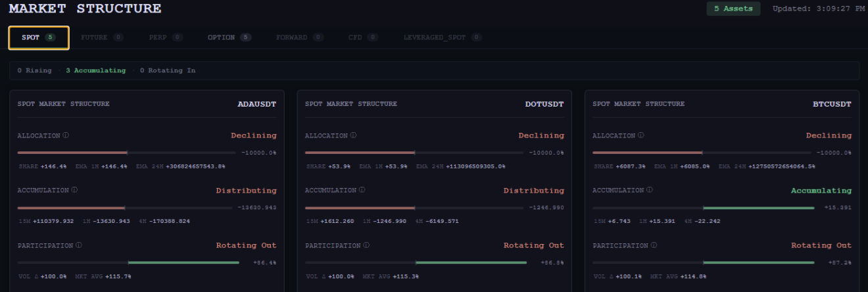Click DOTUSDT allocation progress bar
868x292 pixels.
click(414, 153)
